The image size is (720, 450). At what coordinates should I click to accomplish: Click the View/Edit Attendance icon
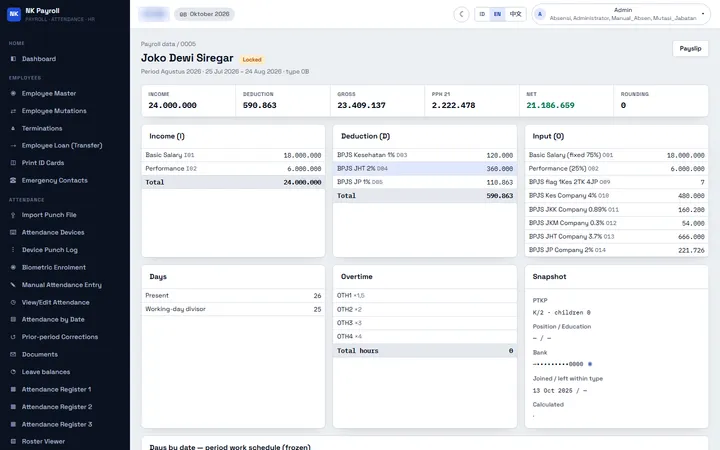(13, 302)
